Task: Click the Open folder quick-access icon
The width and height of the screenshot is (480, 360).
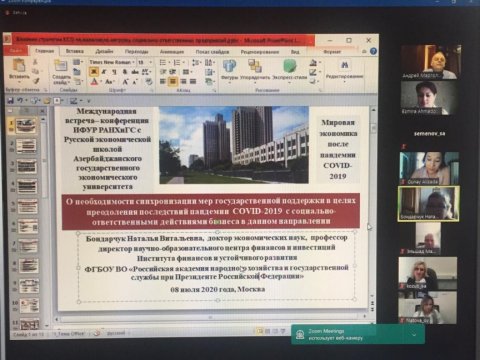Action: point(46,100)
